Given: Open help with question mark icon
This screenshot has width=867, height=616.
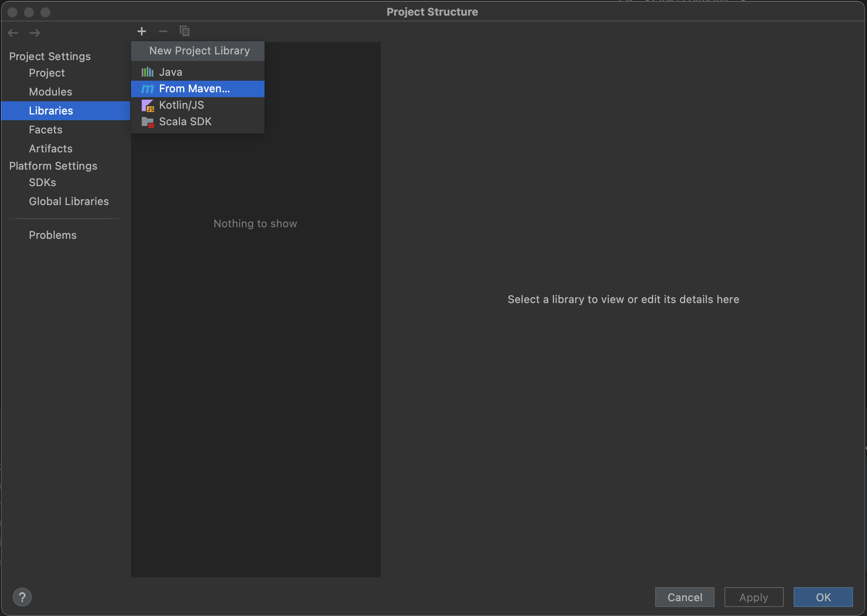Looking at the screenshot, I should 22,597.
